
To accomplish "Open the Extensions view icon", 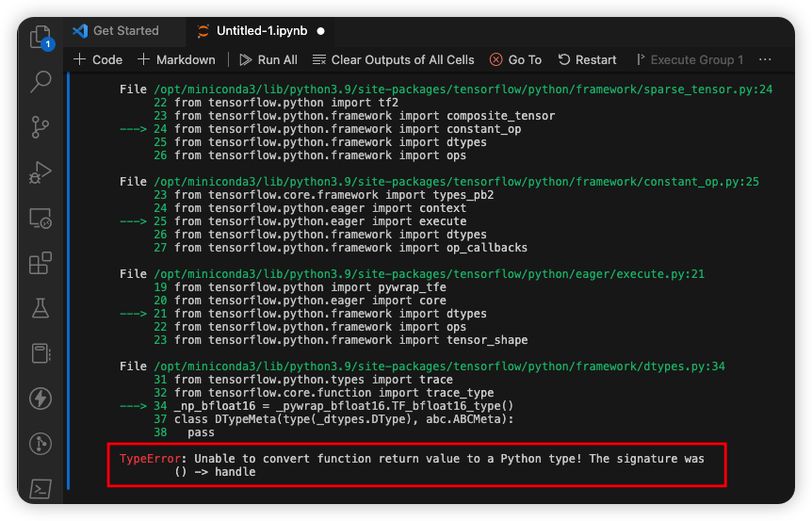I will (41, 263).
